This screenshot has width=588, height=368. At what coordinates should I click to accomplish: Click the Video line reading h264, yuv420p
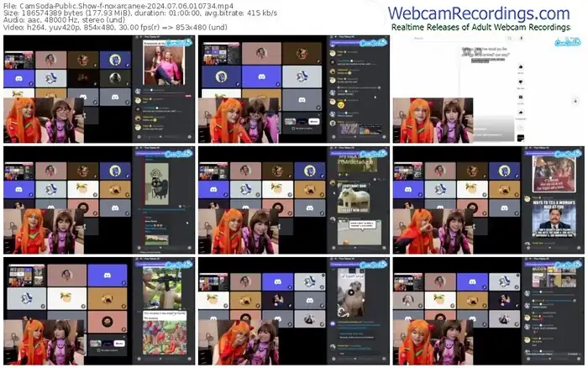pyautogui.click(x=116, y=28)
